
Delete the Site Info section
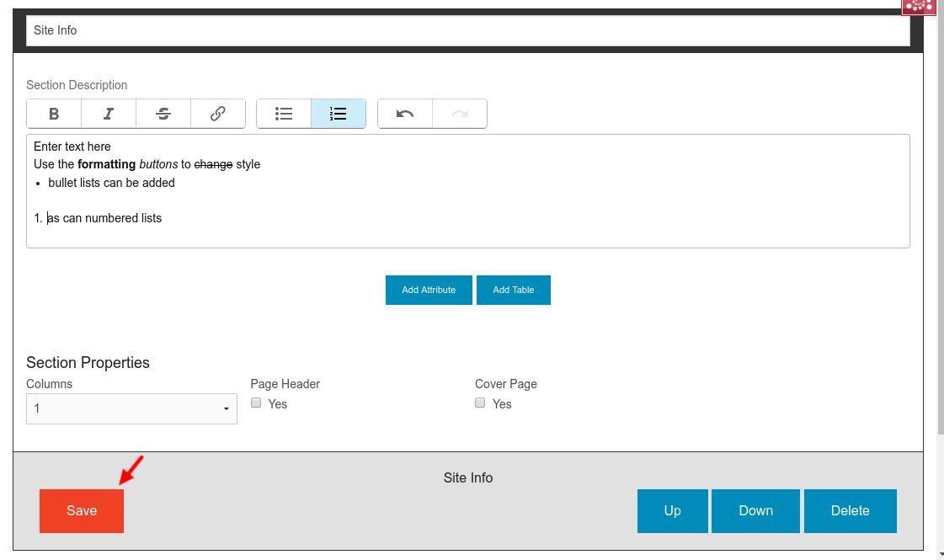[850, 510]
